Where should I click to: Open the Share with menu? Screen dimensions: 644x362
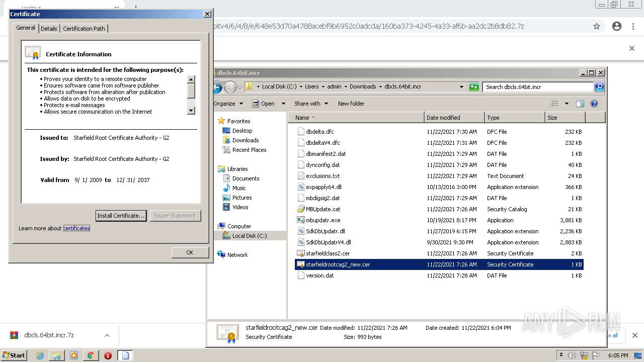pyautogui.click(x=311, y=104)
